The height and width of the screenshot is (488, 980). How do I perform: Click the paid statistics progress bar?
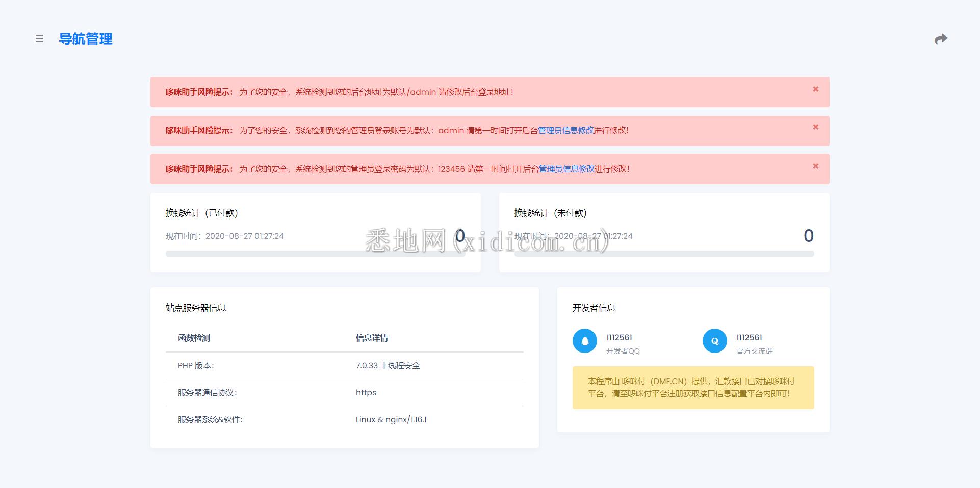coord(315,253)
